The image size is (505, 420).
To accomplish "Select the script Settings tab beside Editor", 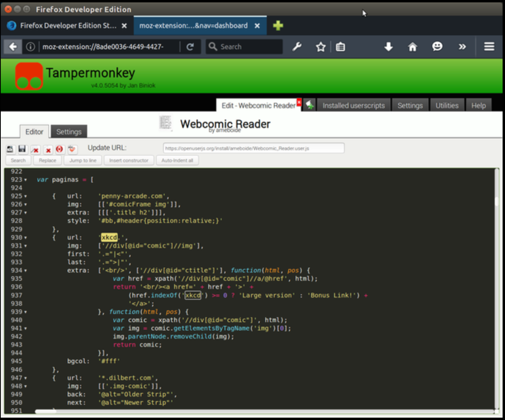I will [68, 132].
